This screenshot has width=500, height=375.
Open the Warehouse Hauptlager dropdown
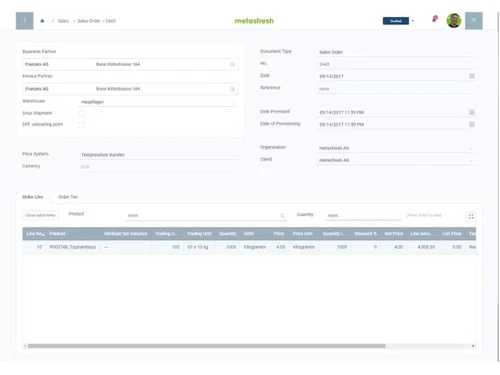click(158, 102)
